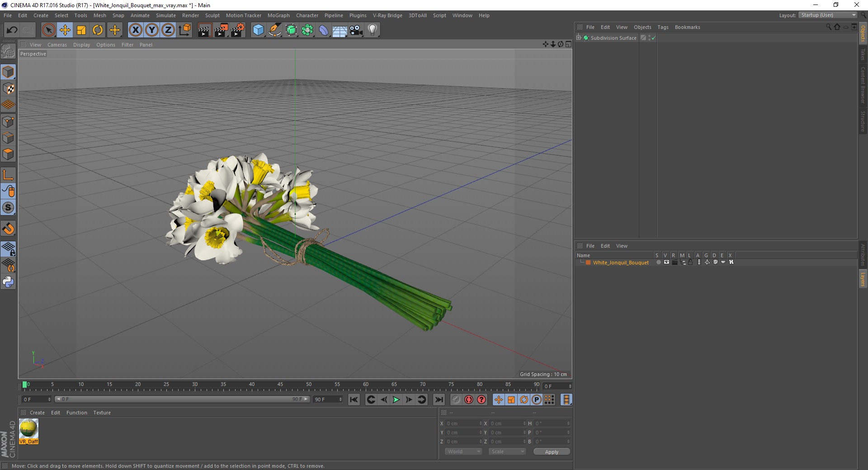Toggle parameter keyframe recording P

click(537, 399)
